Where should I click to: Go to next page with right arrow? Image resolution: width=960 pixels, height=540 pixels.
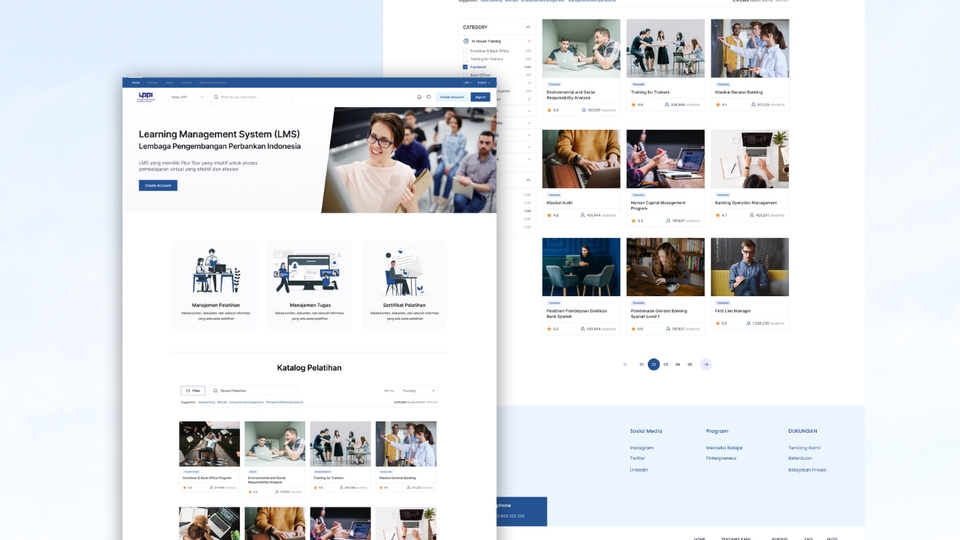click(706, 364)
